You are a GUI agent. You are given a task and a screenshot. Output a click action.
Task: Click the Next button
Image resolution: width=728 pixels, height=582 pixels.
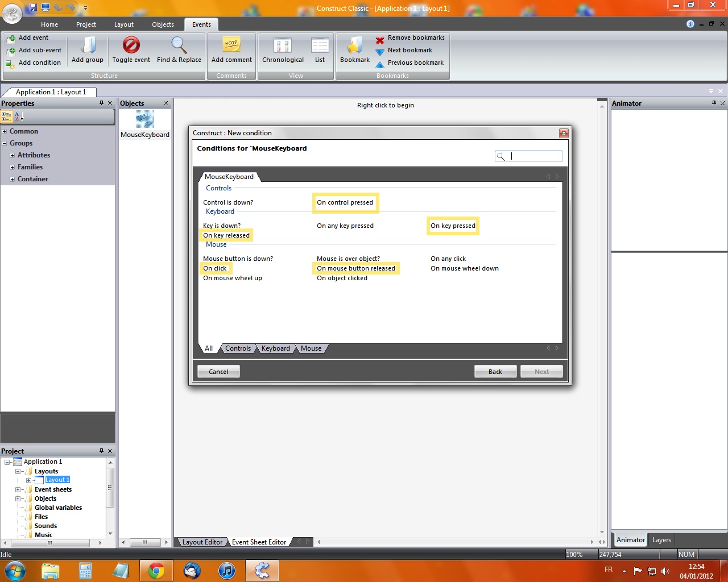coord(542,372)
